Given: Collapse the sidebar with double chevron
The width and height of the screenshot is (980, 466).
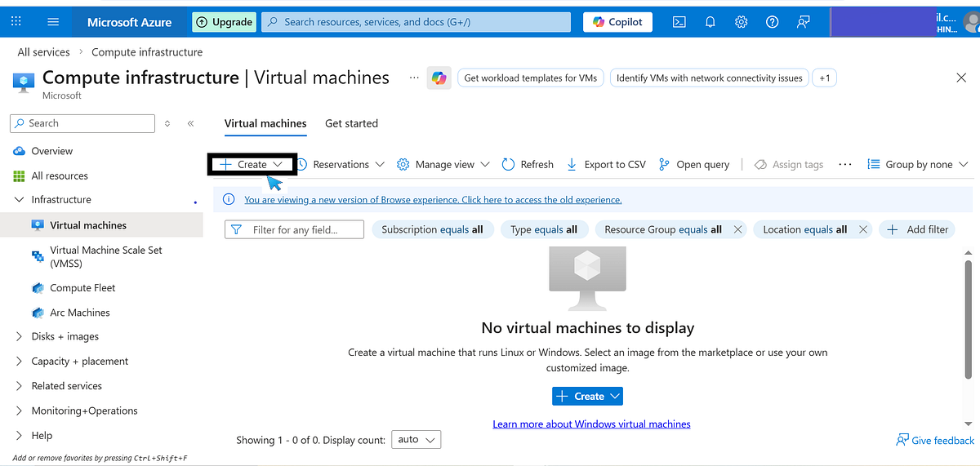Looking at the screenshot, I should pyautogui.click(x=190, y=123).
